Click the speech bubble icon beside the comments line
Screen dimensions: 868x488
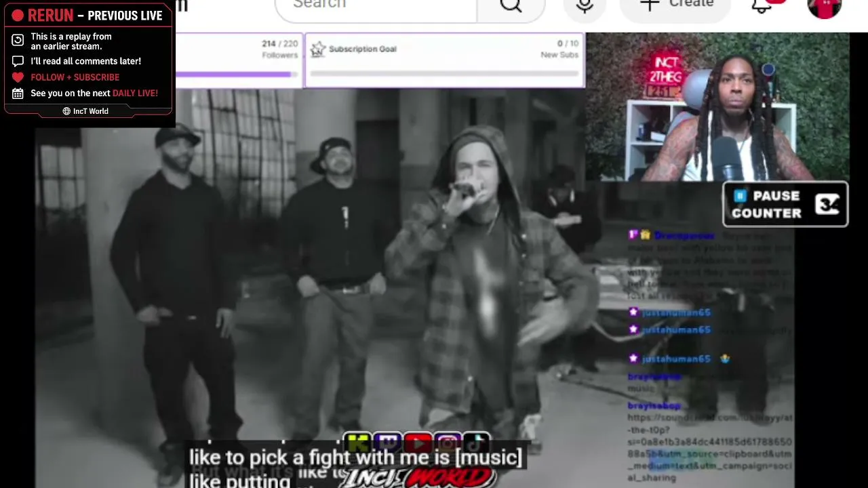point(18,61)
